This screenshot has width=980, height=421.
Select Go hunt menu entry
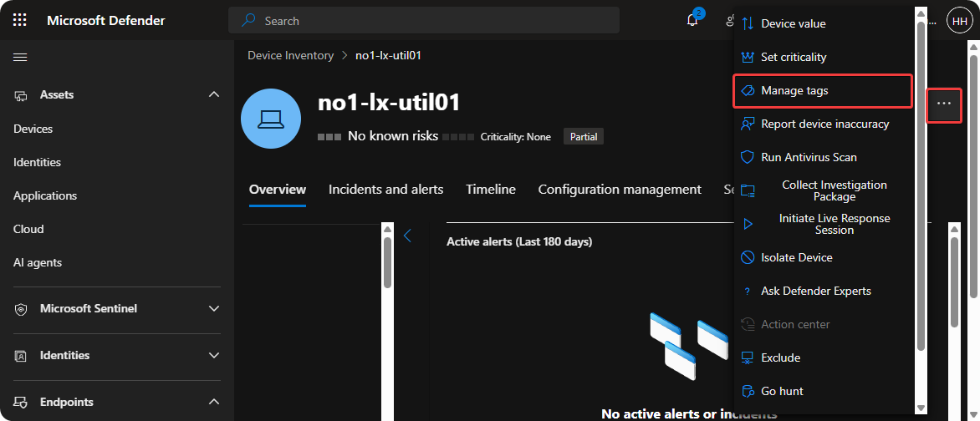tap(782, 391)
